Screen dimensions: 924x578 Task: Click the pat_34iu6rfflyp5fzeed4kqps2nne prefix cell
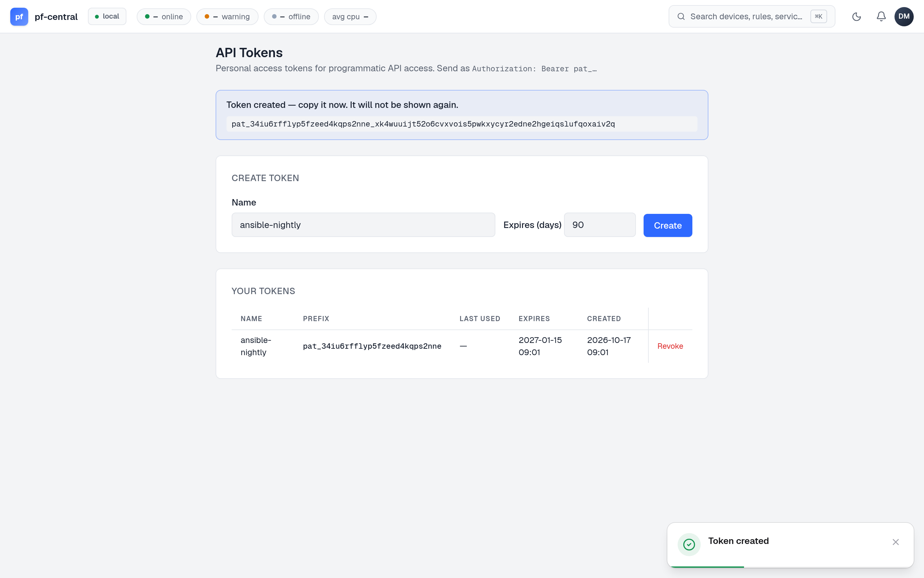[x=372, y=346]
